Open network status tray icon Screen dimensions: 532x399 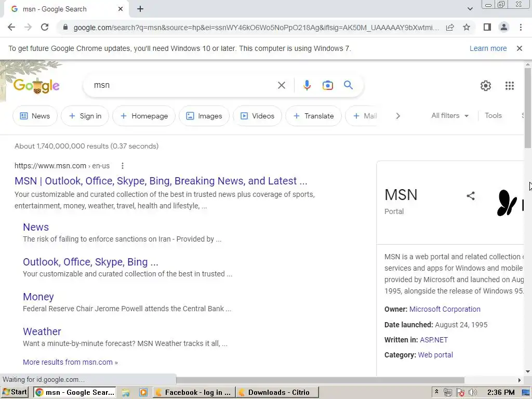(x=447, y=393)
